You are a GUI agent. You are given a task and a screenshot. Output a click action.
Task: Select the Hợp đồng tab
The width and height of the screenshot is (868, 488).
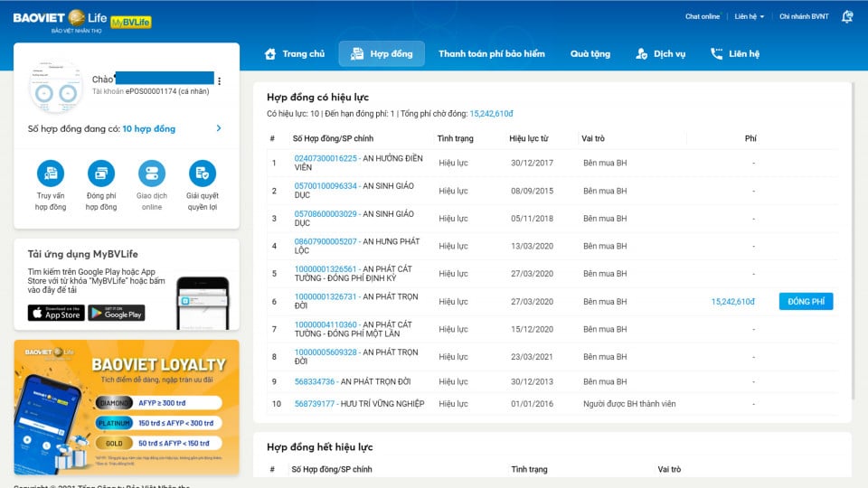(382, 53)
